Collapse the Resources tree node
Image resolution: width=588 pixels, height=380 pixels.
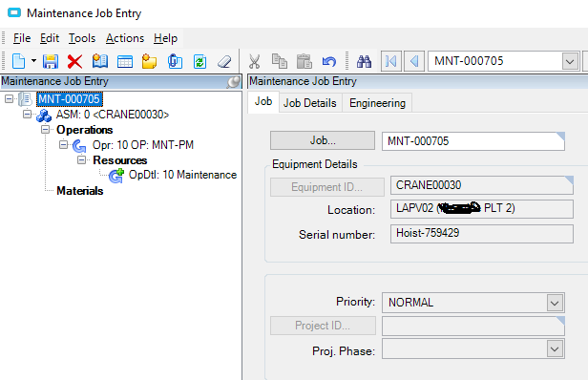(81, 160)
